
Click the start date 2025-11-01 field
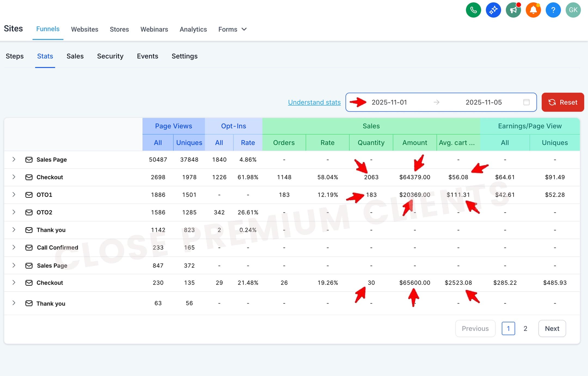(x=389, y=102)
